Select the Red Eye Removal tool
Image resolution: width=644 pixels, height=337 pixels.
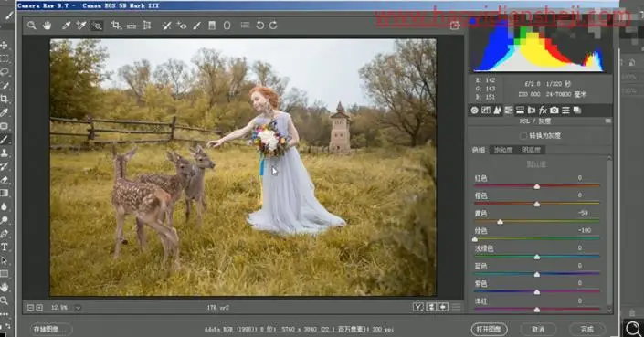tap(182, 26)
